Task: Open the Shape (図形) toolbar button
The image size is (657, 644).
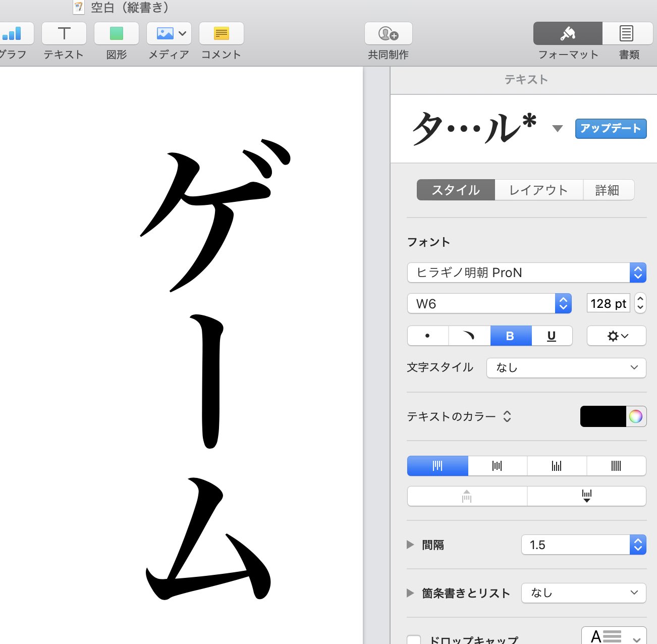Action: pos(117,34)
